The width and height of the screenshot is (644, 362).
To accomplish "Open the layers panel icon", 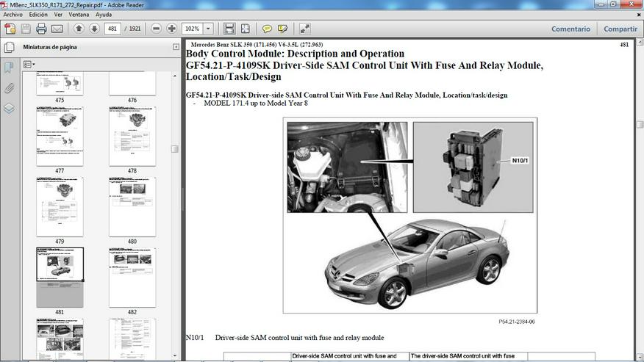I will click(x=9, y=109).
